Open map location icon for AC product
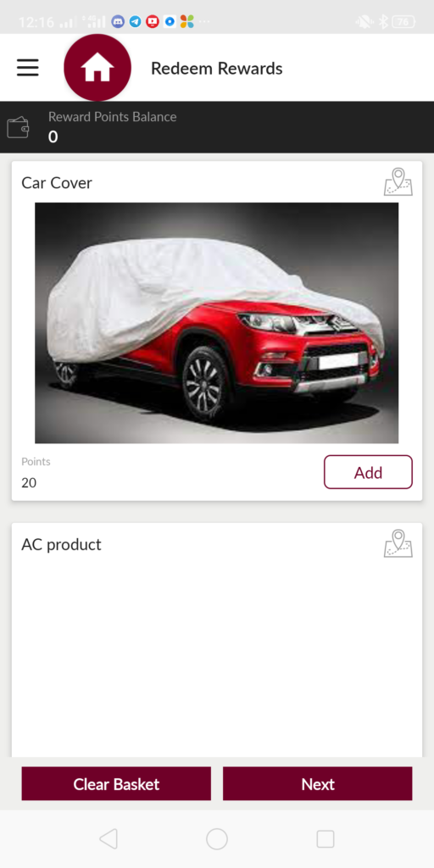 [x=398, y=543]
